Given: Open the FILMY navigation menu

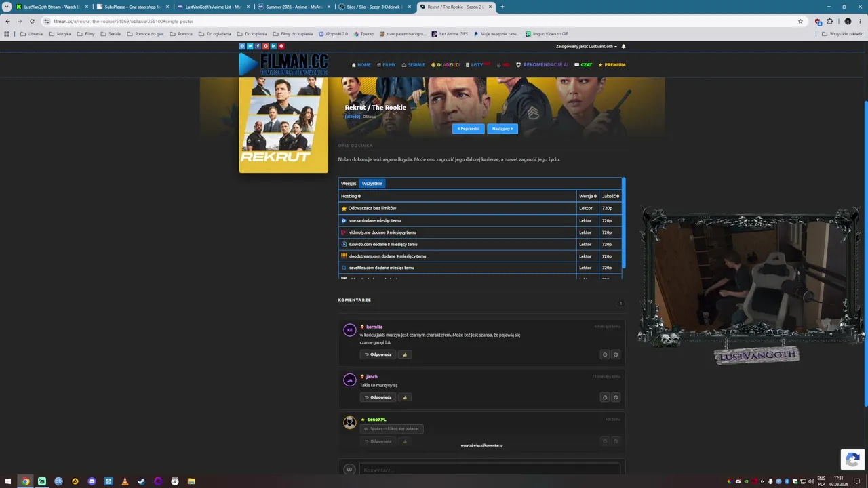Looking at the screenshot, I should pos(387,65).
